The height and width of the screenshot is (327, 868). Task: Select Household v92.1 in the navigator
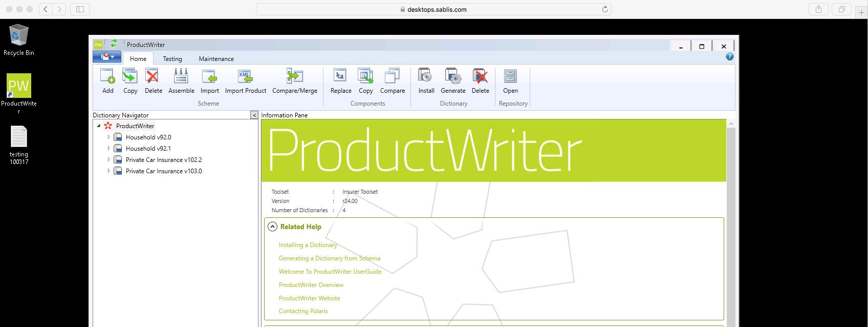(x=148, y=149)
